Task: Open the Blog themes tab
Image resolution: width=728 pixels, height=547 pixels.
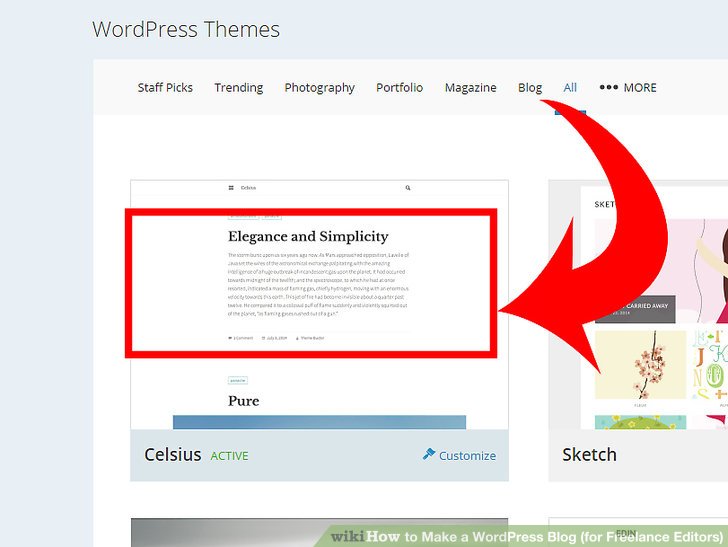Action: coord(529,87)
